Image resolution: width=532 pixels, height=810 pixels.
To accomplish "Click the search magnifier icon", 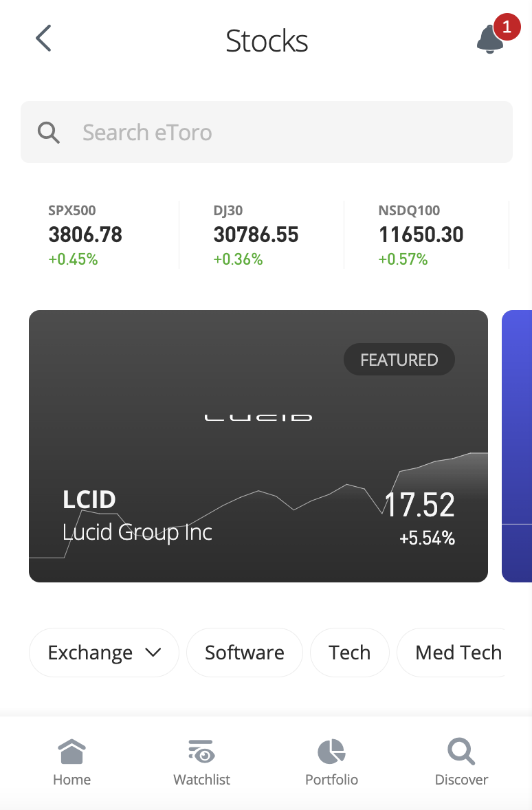I will (49, 132).
